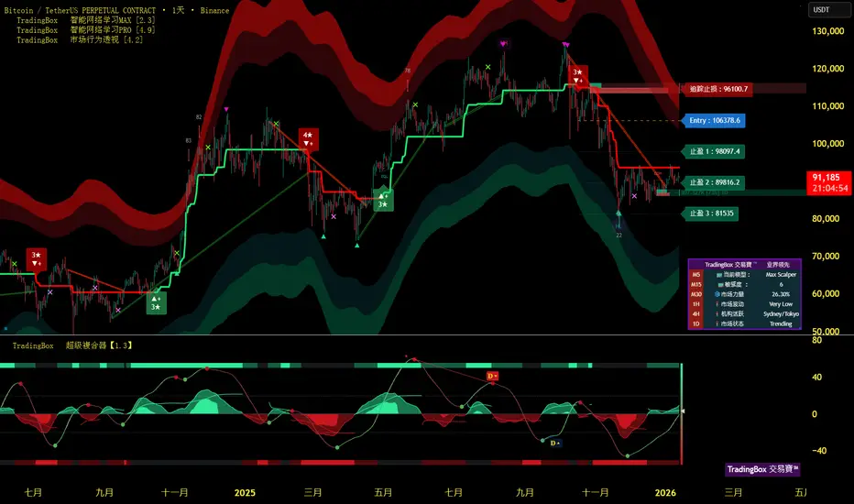Click the 2026 label on the time axis
This screenshot has height=504, width=854.
(665, 493)
